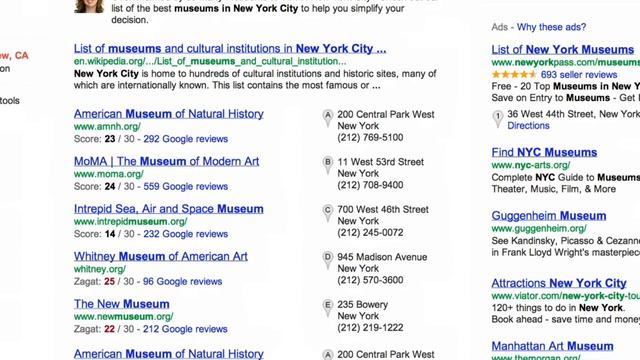
Task: Click www.intrepidmuseum.org/ green URL
Action: 131,222
